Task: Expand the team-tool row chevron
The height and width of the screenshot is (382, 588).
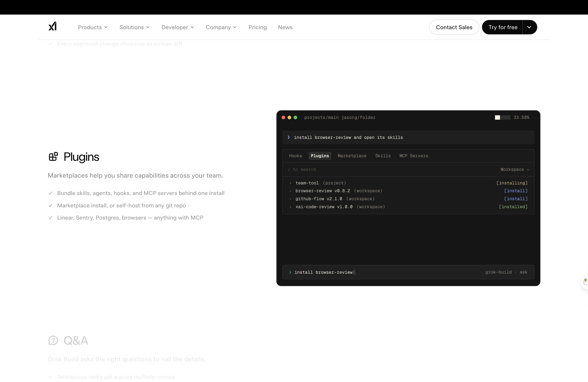Action: tap(290, 183)
